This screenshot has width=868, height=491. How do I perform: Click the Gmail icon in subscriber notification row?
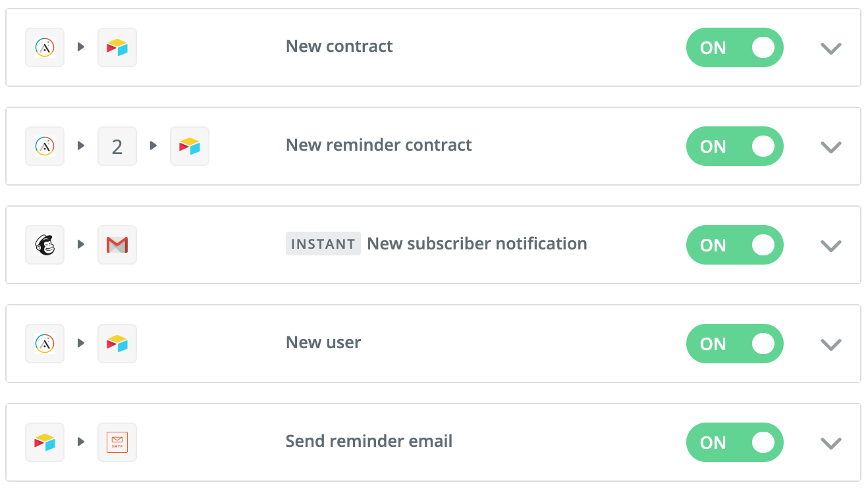pos(117,245)
